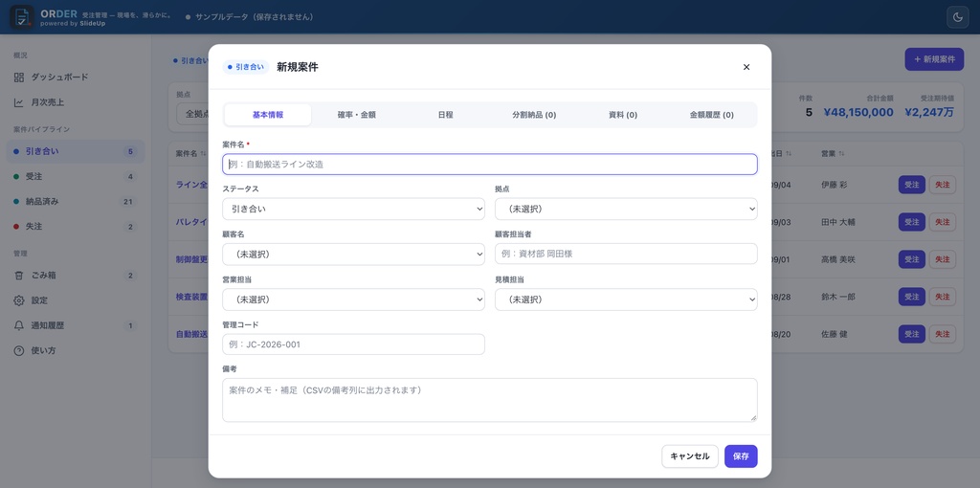The height and width of the screenshot is (488, 980).
Task: Click 失注 button in 佐藤 健 row
Action: [943, 334]
